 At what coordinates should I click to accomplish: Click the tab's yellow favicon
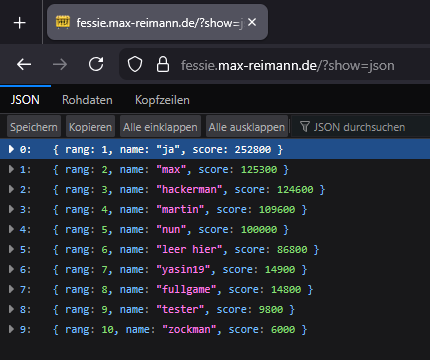(x=63, y=22)
